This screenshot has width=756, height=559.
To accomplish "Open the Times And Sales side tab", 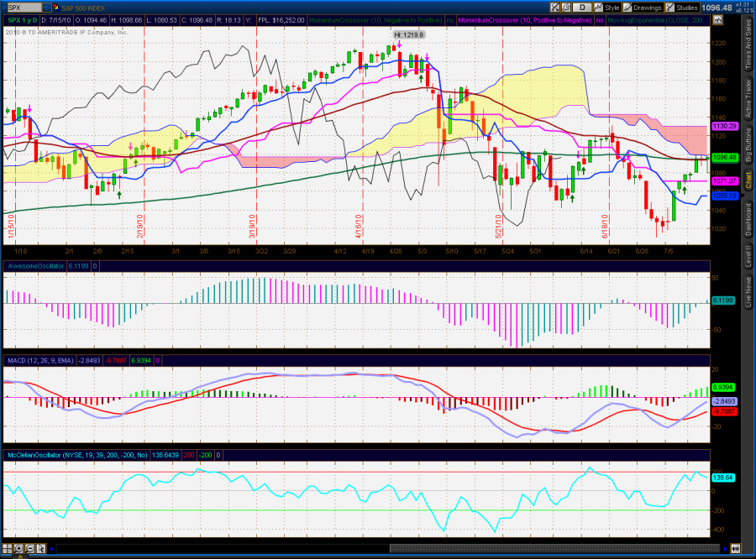I will point(748,44).
